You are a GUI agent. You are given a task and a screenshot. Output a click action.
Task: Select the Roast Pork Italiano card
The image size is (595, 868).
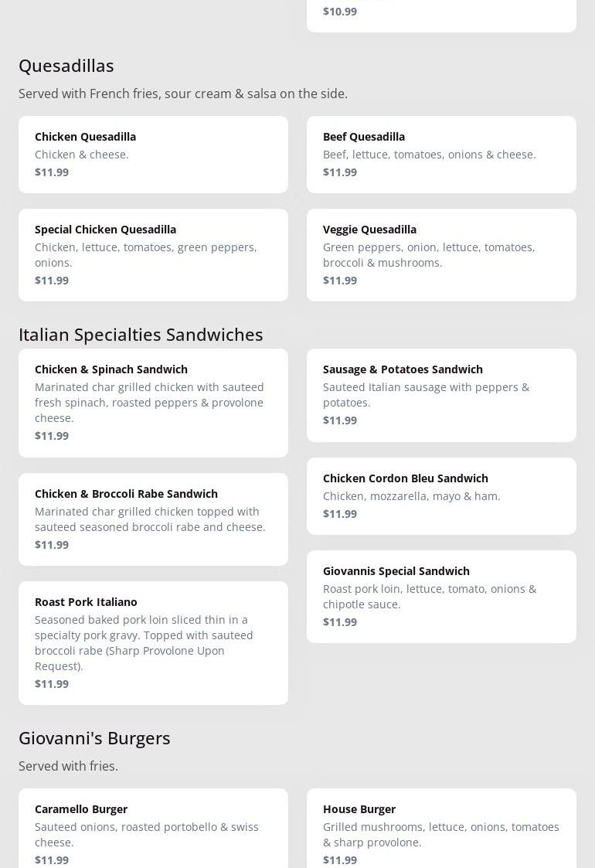(153, 642)
